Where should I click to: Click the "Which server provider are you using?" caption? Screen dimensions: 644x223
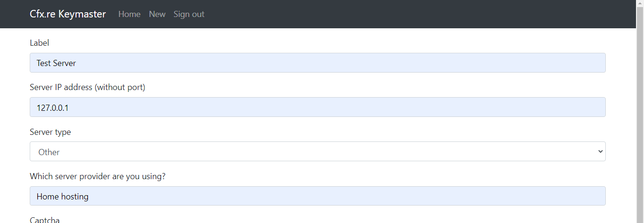(x=98, y=176)
